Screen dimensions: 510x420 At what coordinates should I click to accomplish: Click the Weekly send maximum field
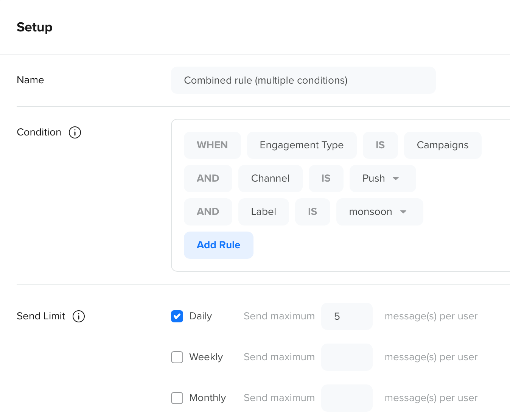347,357
